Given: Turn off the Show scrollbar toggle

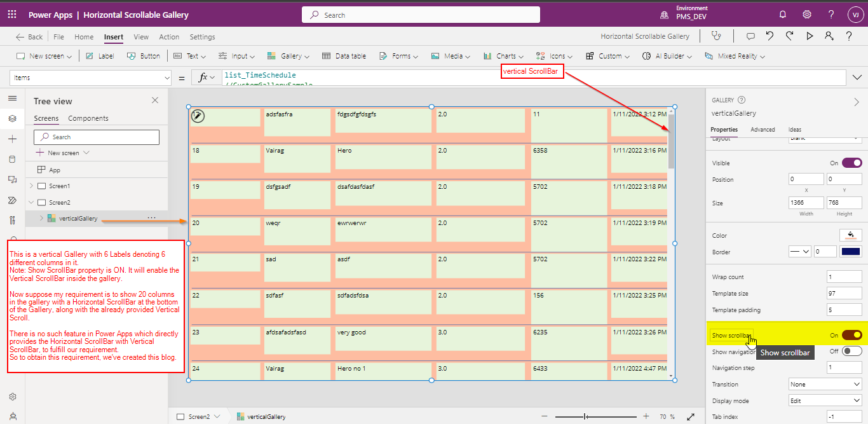Looking at the screenshot, I should tap(852, 335).
